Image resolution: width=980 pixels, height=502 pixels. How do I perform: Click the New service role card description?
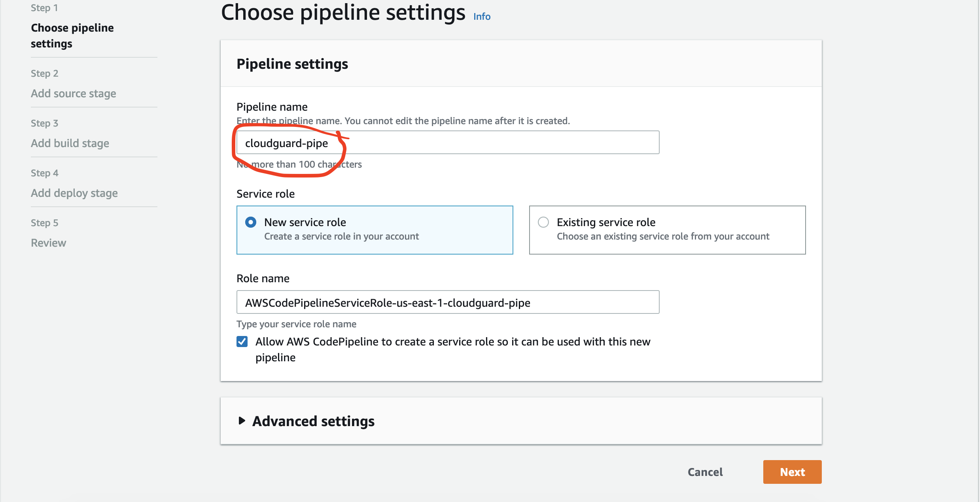(341, 236)
